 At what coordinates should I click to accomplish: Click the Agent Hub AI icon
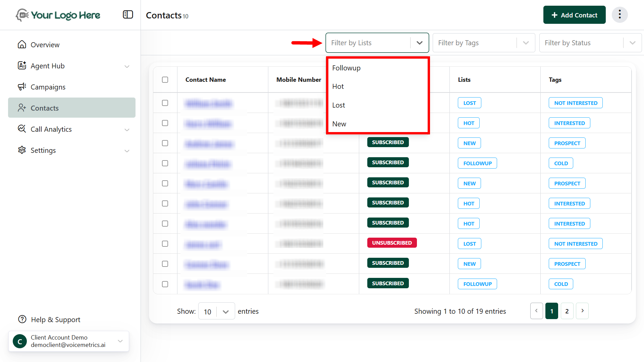pos(22,66)
